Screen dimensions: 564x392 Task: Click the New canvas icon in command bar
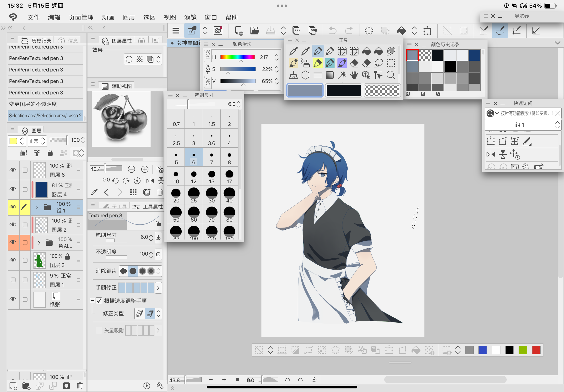pos(239,30)
